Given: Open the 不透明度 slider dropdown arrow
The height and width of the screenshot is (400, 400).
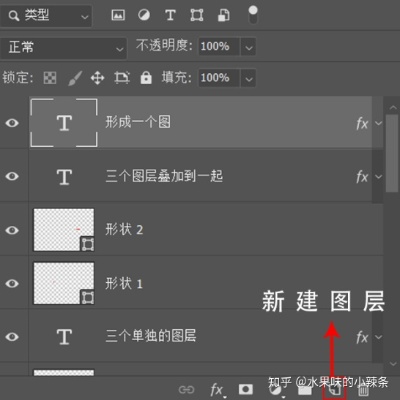Looking at the screenshot, I should click(248, 46).
